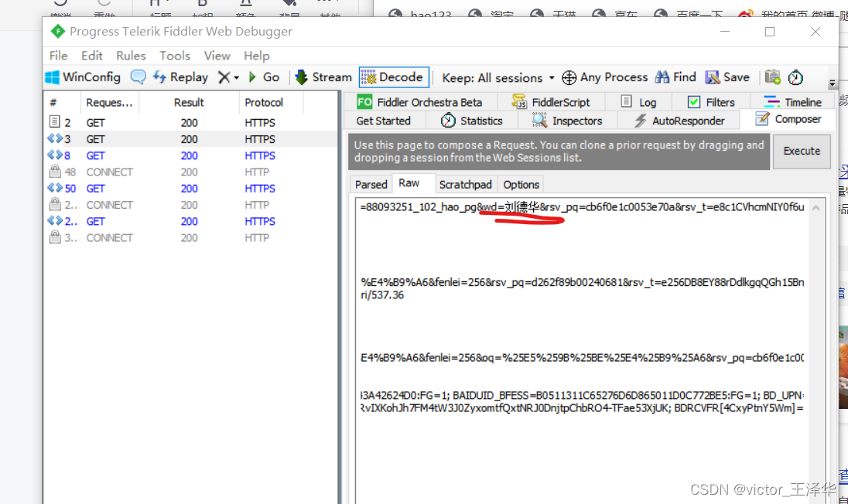Screen dimensions: 848x504
Task: Select session 48 CONNECT text
Action: coord(109,172)
